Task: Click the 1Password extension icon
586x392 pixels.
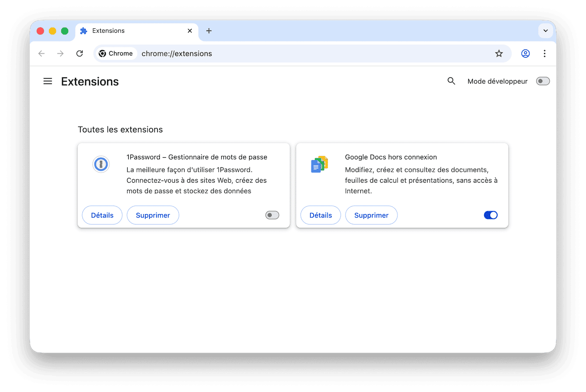Action: tap(101, 164)
